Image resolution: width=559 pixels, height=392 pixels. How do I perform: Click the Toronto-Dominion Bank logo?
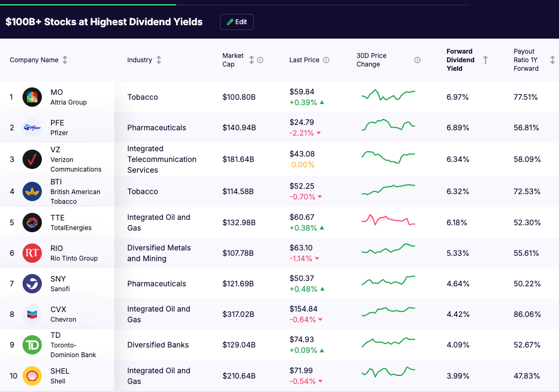[x=32, y=345]
